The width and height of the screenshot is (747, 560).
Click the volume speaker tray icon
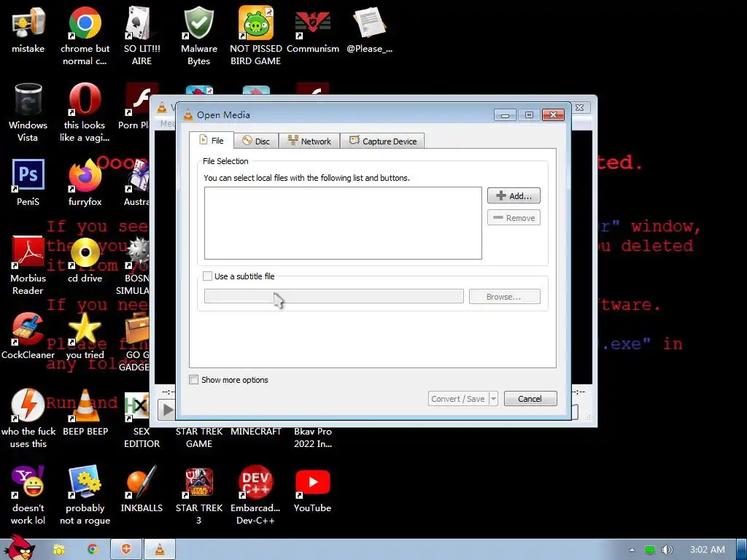point(667,550)
